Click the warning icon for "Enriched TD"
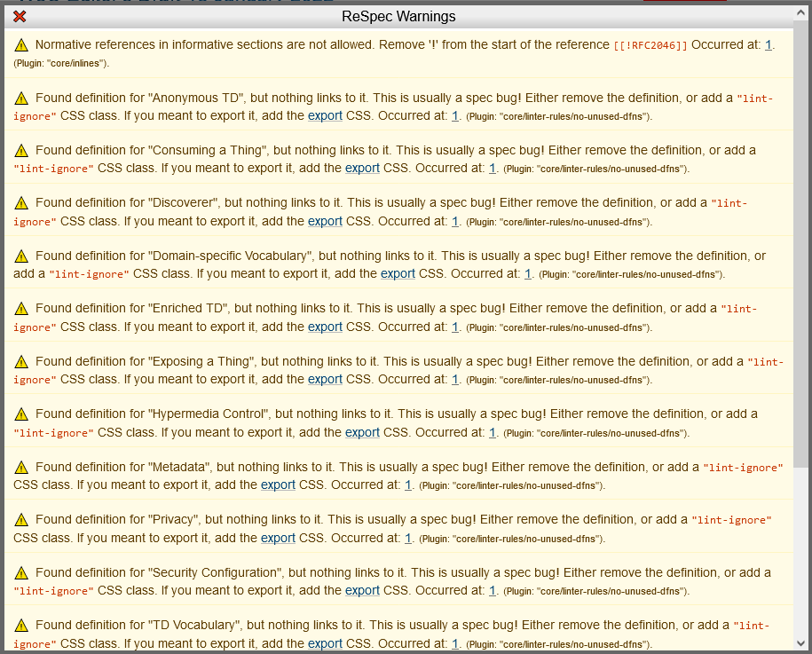Image resolution: width=812 pixels, height=654 pixels. pyautogui.click(x=21, y=308)
